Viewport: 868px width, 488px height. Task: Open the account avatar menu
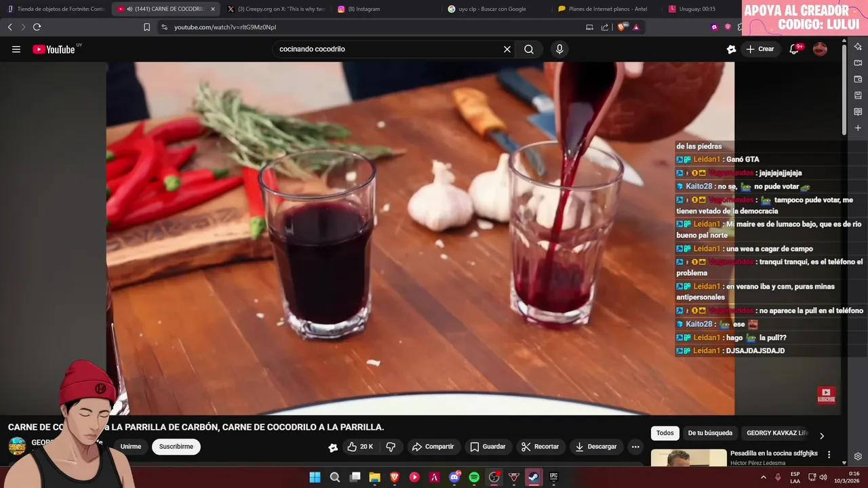coord(820,49)
